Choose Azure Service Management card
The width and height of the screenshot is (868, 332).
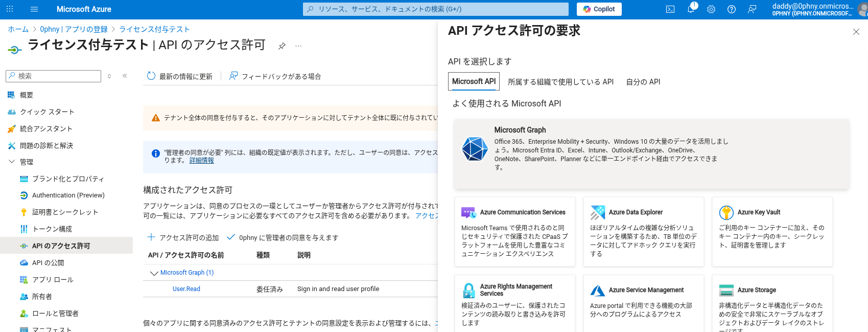tap(644, 304)
